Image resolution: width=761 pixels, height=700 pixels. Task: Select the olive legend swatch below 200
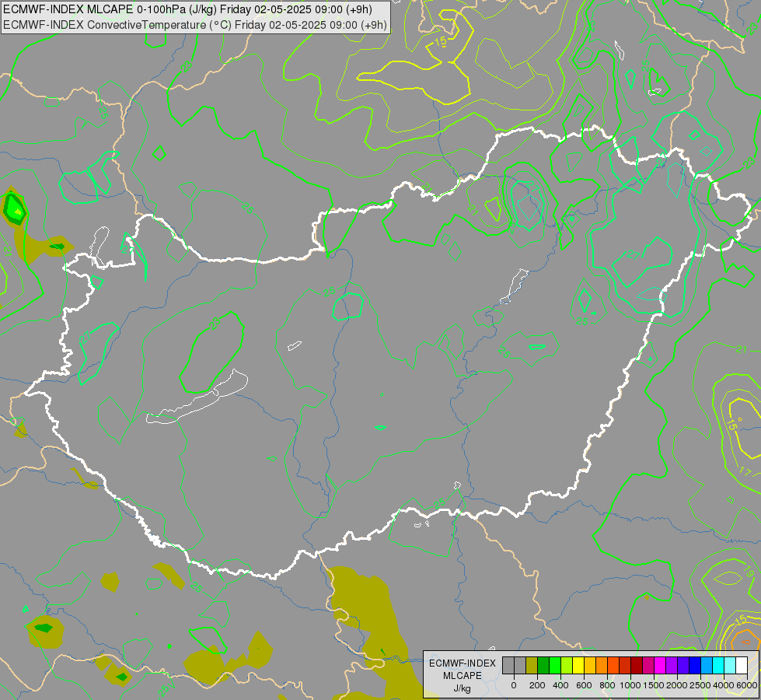532,666
